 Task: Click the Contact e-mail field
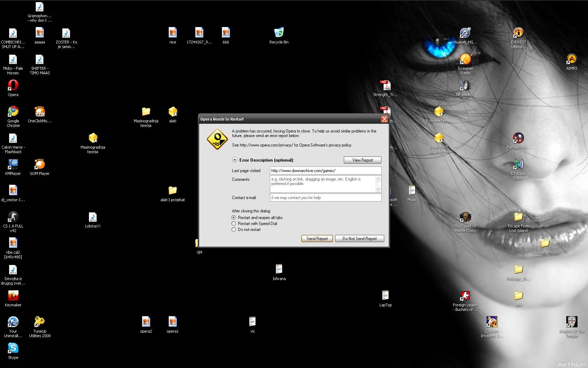point(325,198)
